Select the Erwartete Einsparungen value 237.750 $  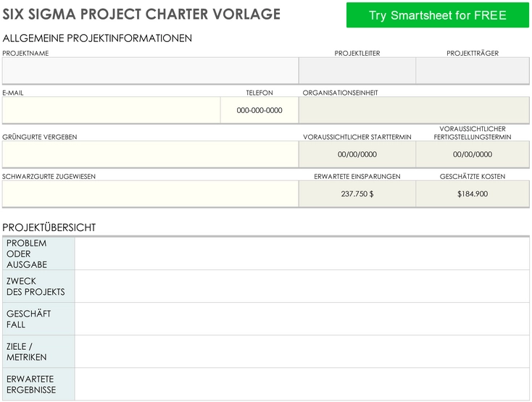(x=357, y=194)
